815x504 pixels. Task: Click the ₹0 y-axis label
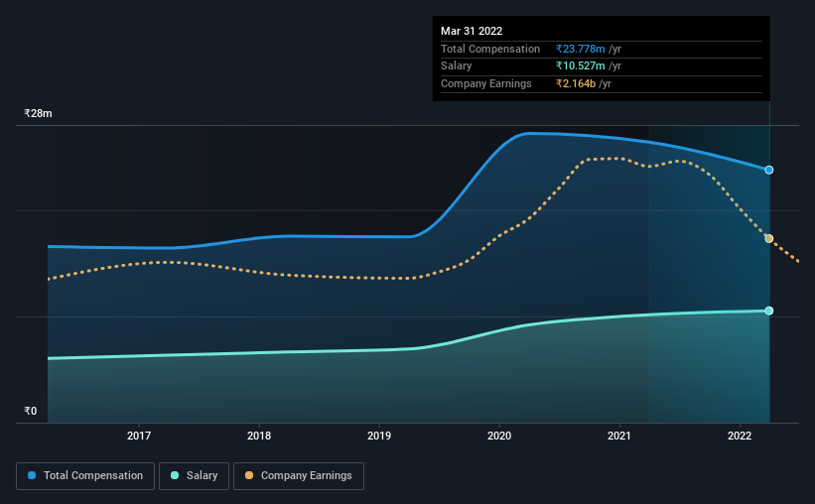[30, 411]
